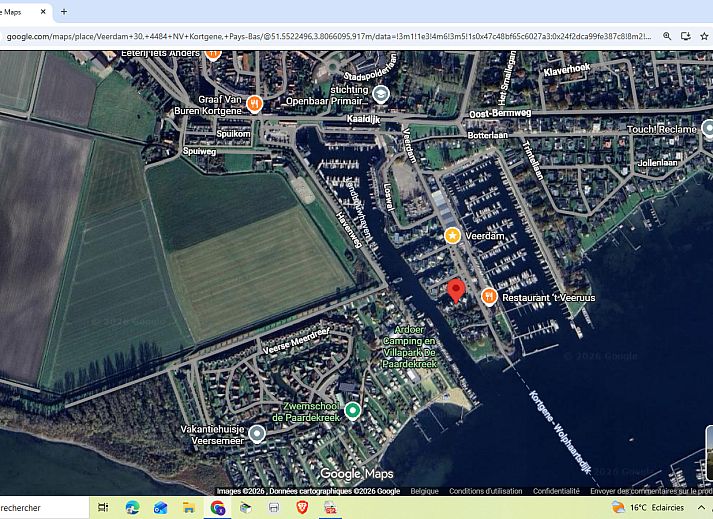Screen dimensions: 713x519
Task: Open File Explorer from the taskbar
Action: click(x=187, y=508)
